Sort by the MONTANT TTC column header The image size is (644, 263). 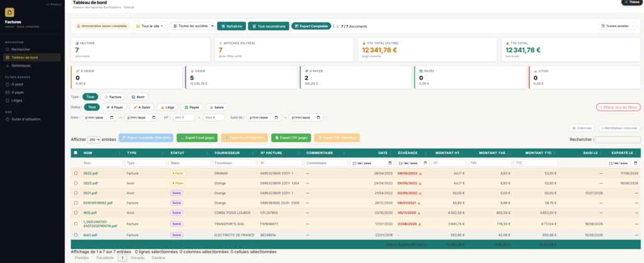click(x=535, y=153)
